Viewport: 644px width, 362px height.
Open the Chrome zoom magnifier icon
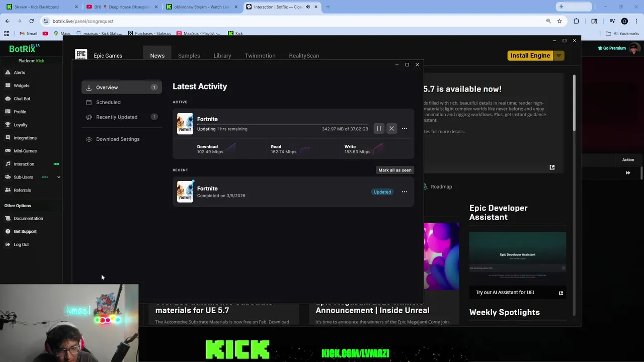coord(548,21)
